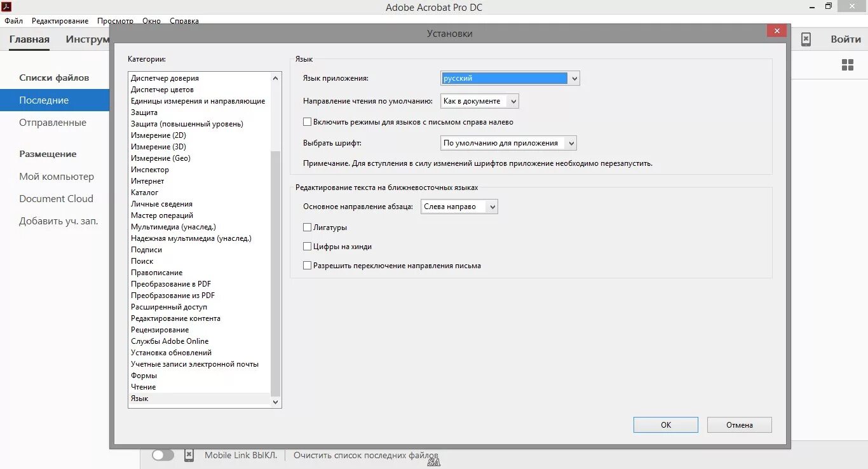Enable Разрешить переключение направления письма checkbox
The image size is (868, 469).
(308, 266)
